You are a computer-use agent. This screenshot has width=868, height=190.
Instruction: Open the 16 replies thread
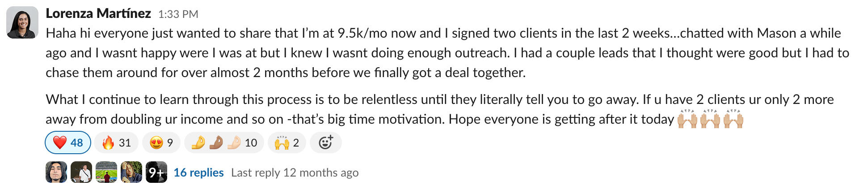(198, 173)
